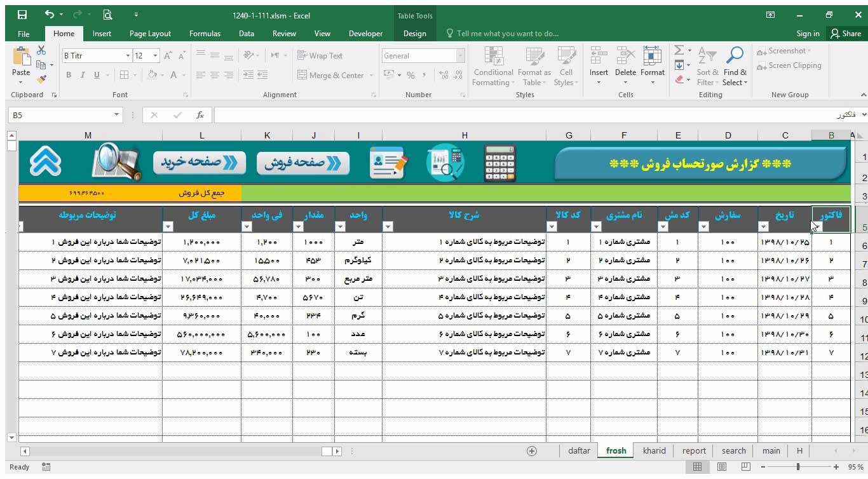Viewport: 868px width, 479px height.
Task: Open font color picker arrow
Action: point(184,75)
